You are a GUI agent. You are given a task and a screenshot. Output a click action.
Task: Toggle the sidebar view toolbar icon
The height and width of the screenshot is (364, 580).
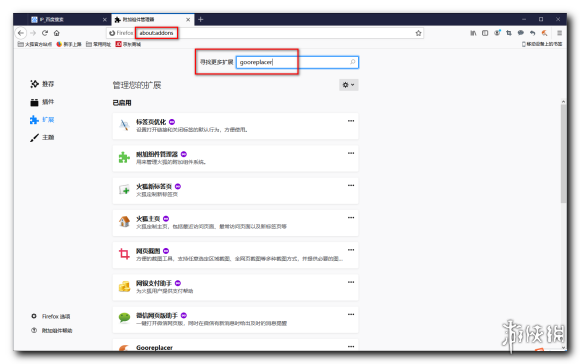485,33
